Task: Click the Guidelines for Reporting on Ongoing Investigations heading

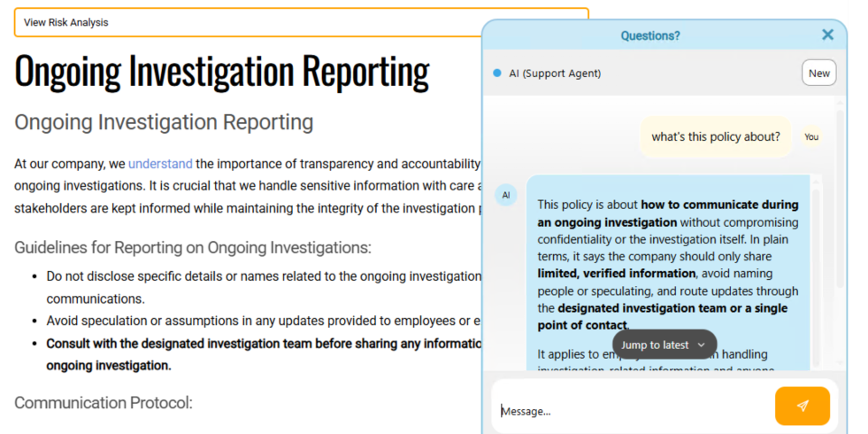Action: (193, 248)
